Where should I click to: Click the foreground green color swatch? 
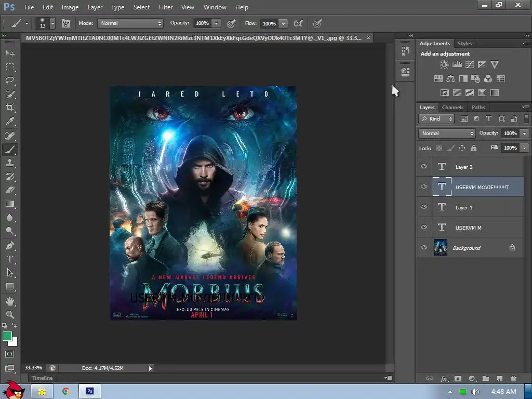click(x=7, y=336)
